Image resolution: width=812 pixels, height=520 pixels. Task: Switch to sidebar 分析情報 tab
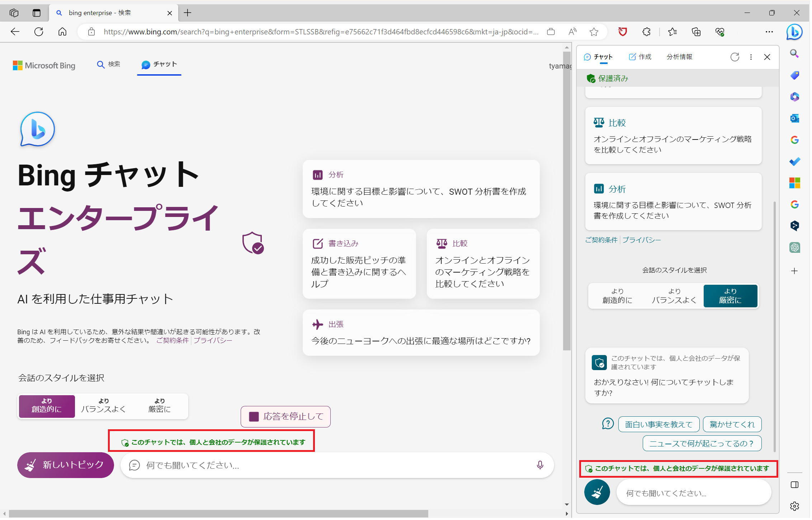pyautogui.click(x=679, y=57)
